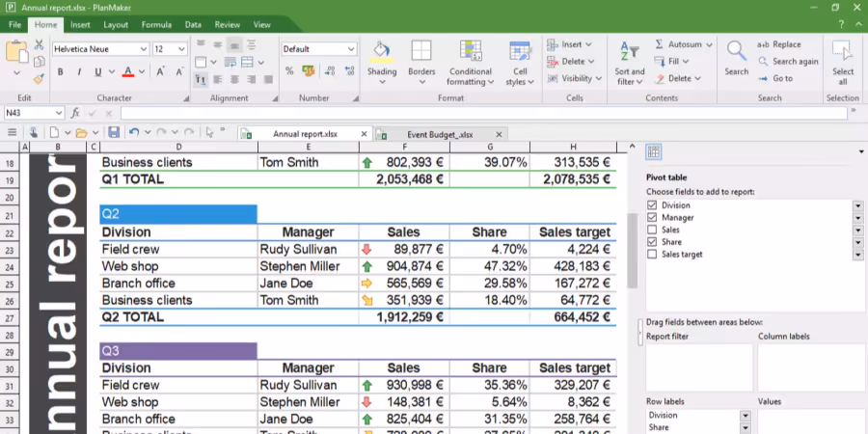This screenshot has width=868, height=434.
Task: Click the Replace button
Action: (779, 44)
